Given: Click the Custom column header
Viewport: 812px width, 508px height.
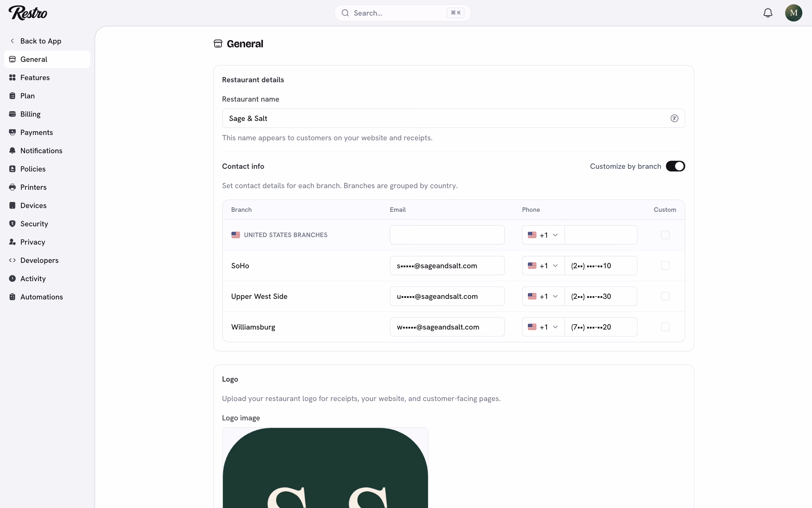Looking at the screenshot, I should (665, 210).
